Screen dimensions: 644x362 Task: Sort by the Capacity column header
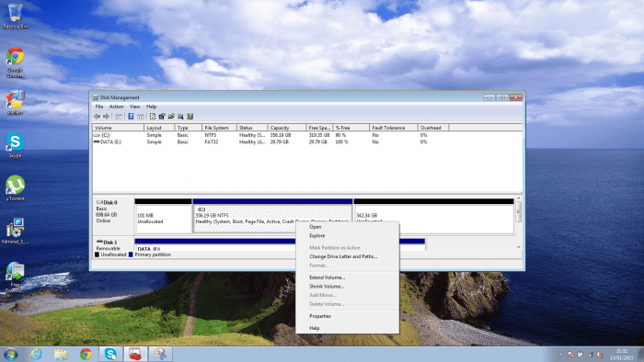point(287,128)
